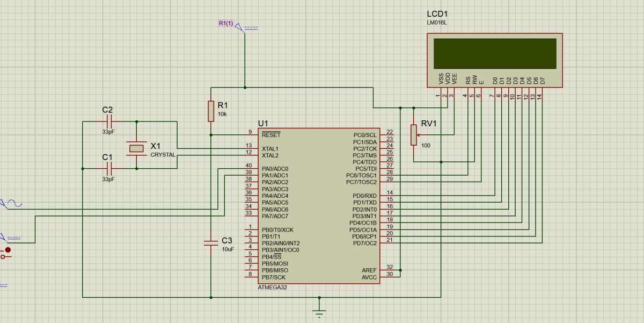The width and height of the screenshot is (644, 323).
Task: Select the R1 resistor symbol
Action: pyautogui.click(x=211, y=111)
